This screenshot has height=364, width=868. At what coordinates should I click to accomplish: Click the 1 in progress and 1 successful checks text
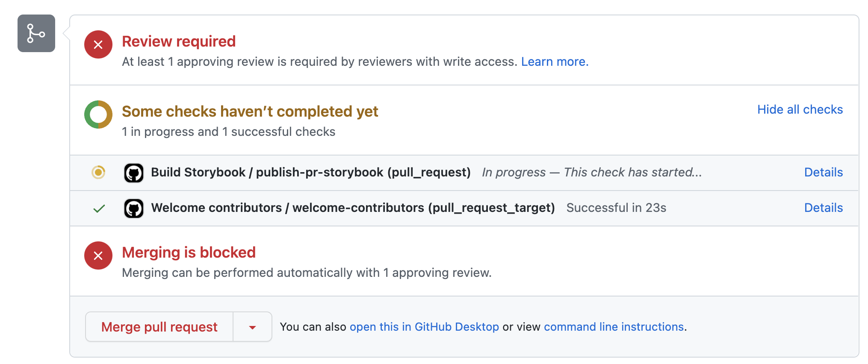(x=229, y=132)
